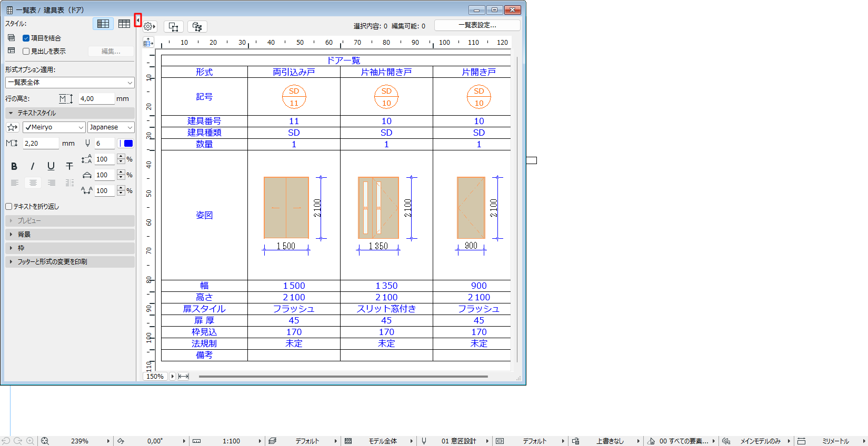Click the renovation filter icon
Image resolution: width=868 pixels, height=446 pixels.
coord(651,441)
